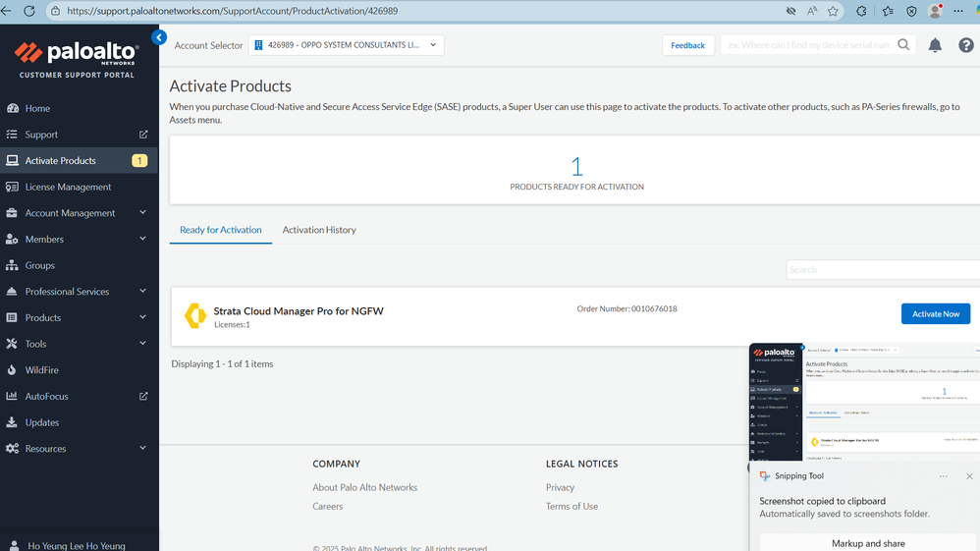Expand Members menu chevron
The image size is (980, 551).
click(142, 239)
